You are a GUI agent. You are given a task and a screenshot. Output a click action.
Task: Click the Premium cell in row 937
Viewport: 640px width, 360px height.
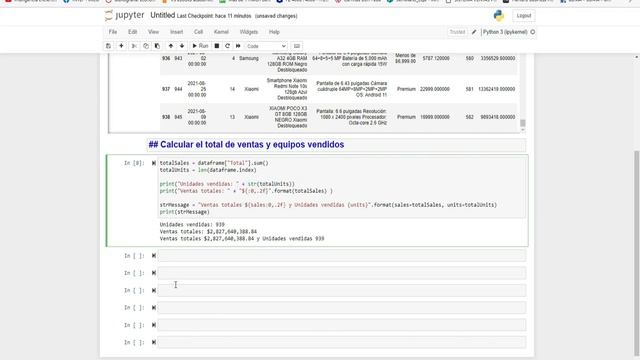(406, 89)
